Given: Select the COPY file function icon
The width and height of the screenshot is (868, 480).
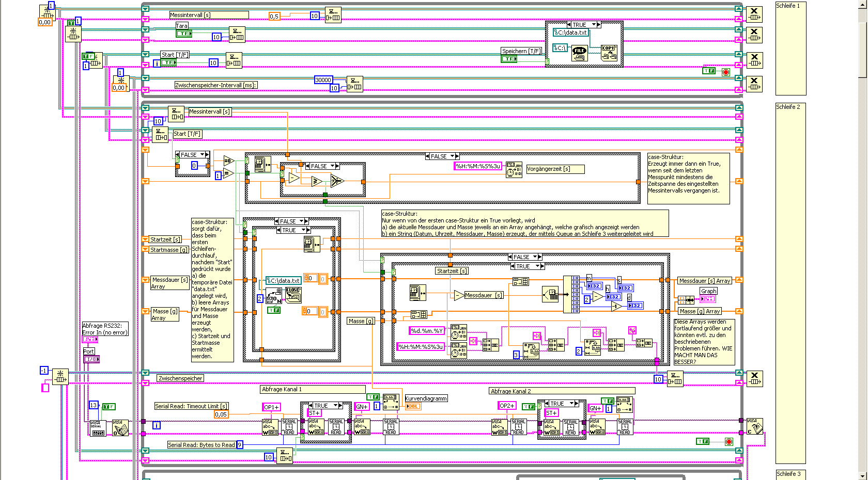Looking at the screenshot, I should pyautogui.click(x=609, y=53).
